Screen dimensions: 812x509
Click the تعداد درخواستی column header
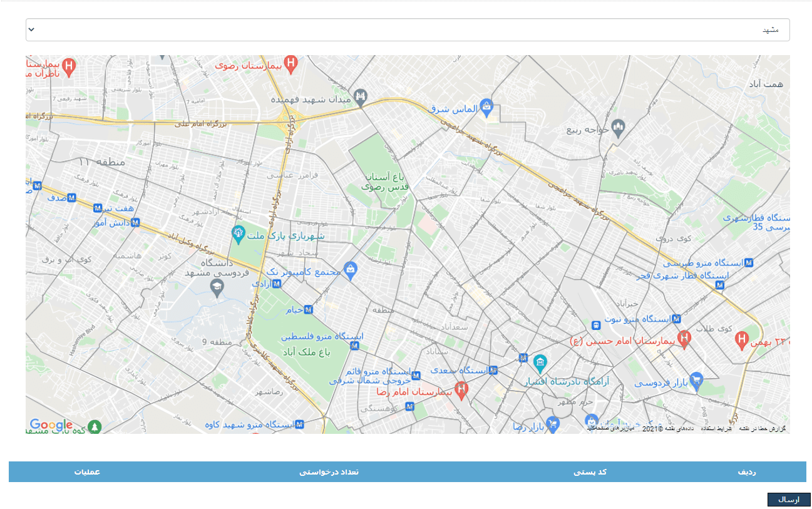click(x=329, y=472)
